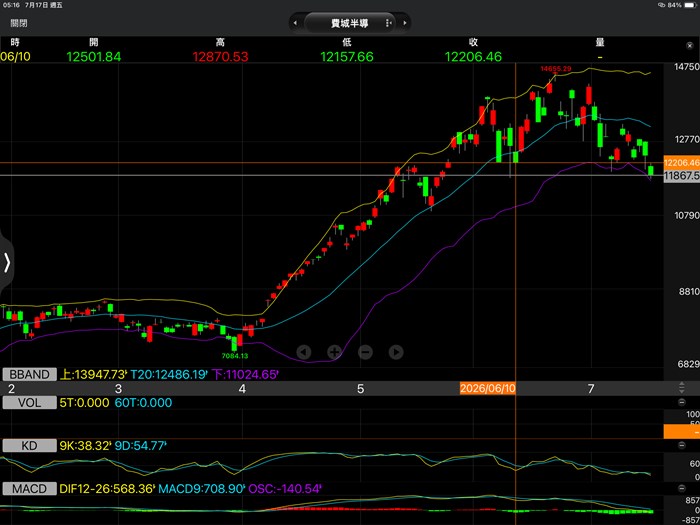Dismiss the quote info bar with the X
Screen dimensions: 700x525
pyautogui.click(x=689, y=46)
